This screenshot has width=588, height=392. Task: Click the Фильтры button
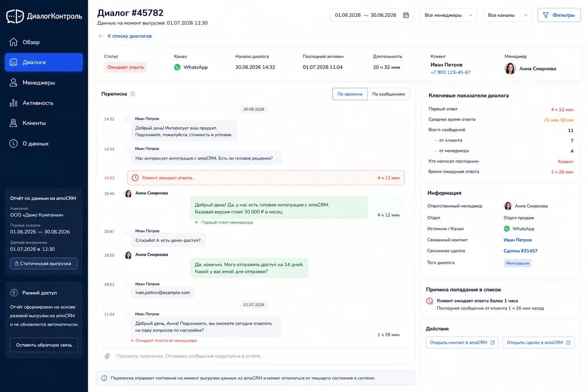click(559, 15)
